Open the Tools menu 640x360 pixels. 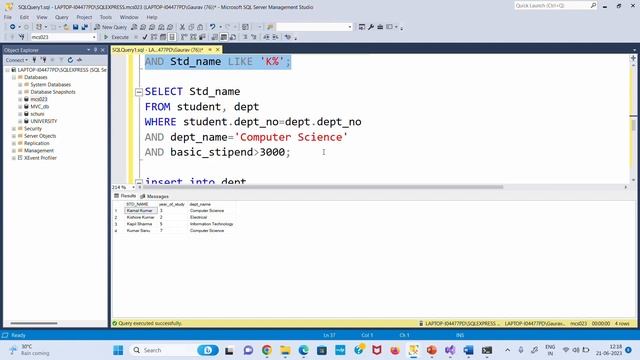106,17
